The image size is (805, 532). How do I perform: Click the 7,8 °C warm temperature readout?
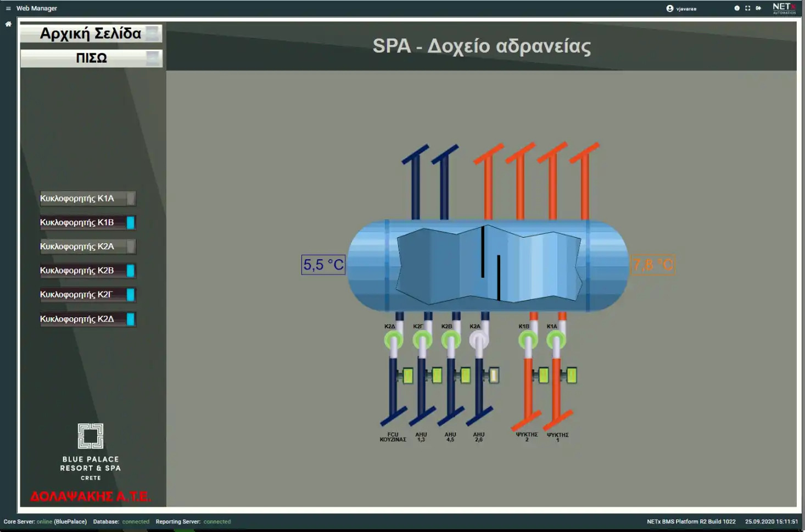[653, 265]
